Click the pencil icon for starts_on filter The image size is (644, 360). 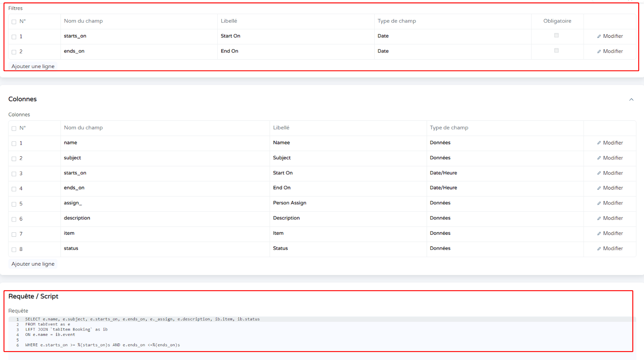coord(599,36)
